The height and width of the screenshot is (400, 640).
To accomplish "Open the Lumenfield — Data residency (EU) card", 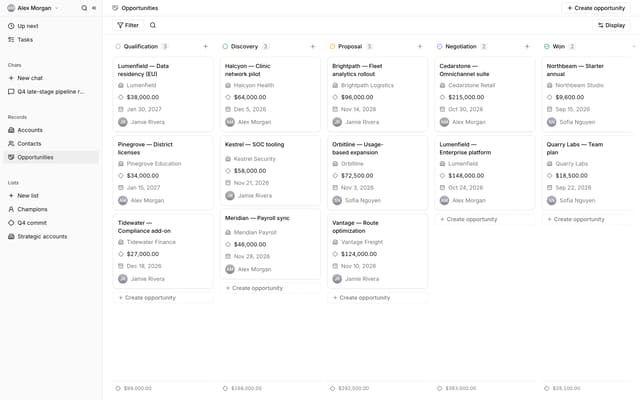I will tap(163, 94).
